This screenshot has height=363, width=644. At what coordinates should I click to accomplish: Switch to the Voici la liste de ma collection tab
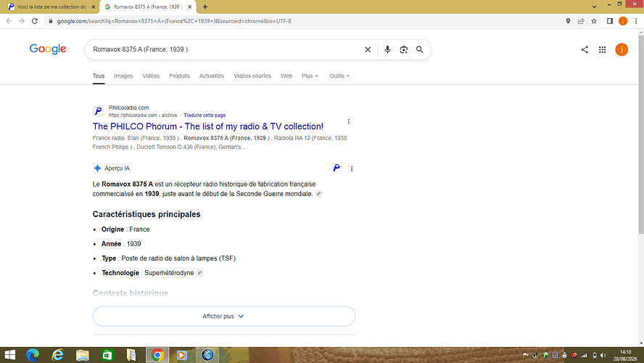coord(50,7)
